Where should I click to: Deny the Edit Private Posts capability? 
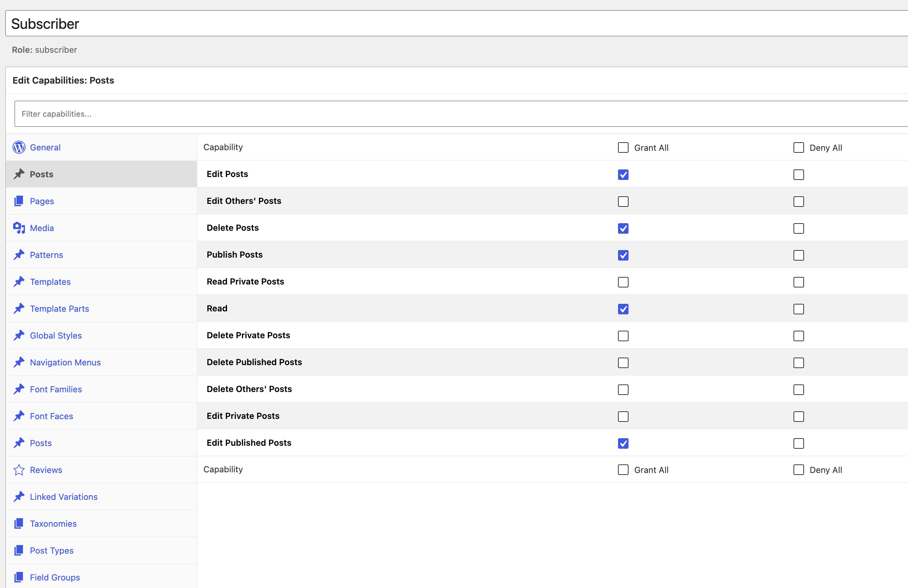(x=798, y=416)
